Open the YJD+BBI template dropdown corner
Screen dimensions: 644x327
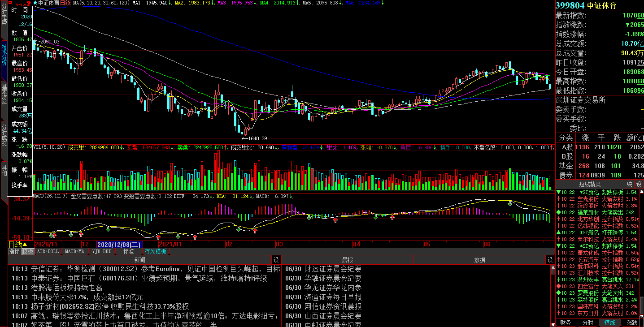(x=116, y=254)
